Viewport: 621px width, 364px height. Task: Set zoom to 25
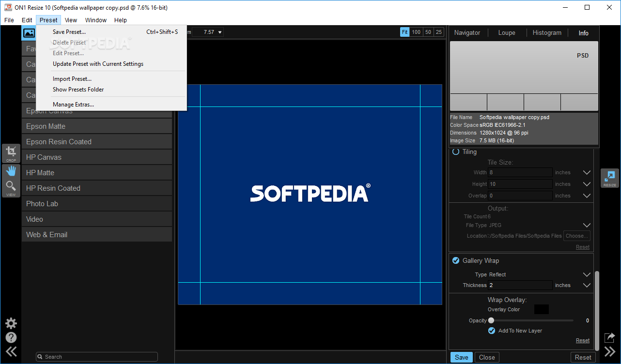tap(438, 32)
